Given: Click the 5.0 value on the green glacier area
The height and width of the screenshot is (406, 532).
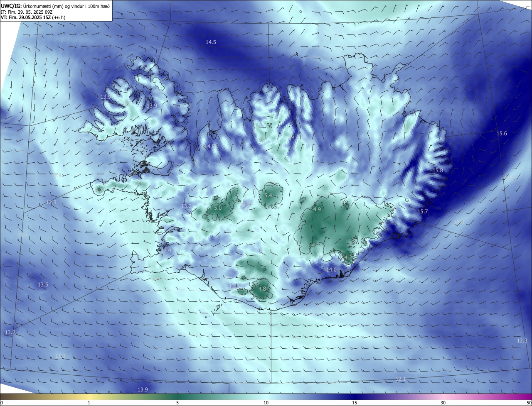Looking at the screenshot, I should pos(218,208).
